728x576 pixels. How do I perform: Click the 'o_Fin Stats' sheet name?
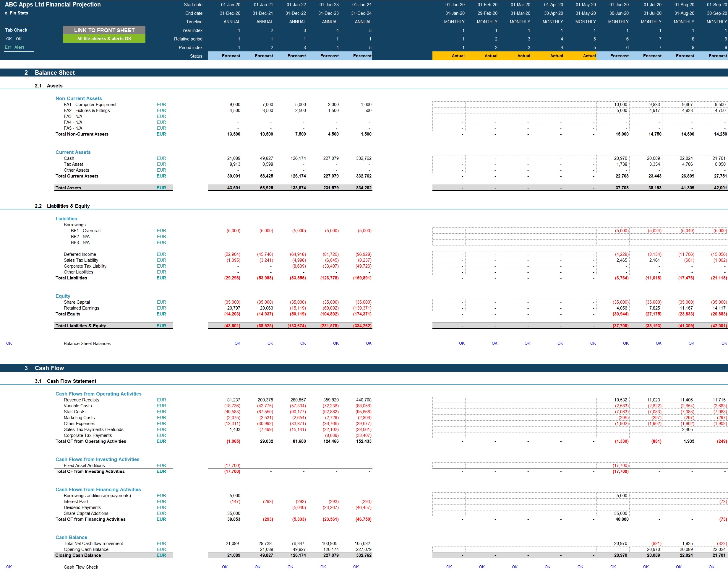pyautogui.click(x=16, y=13)
